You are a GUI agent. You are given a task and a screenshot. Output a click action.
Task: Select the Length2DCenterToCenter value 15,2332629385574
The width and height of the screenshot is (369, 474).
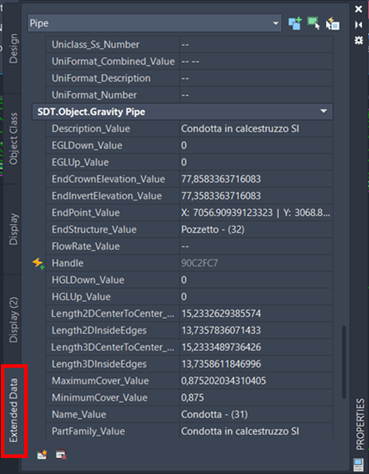click(256, 314)
